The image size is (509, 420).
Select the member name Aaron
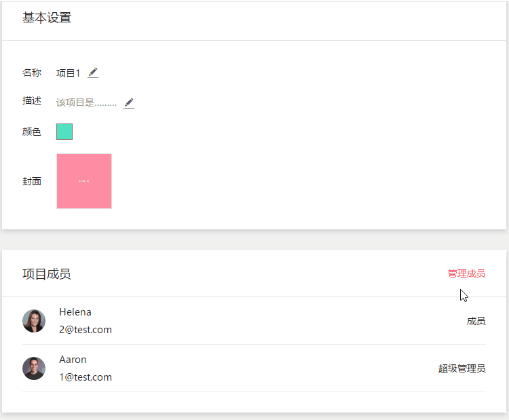click(x=73, y=360)
